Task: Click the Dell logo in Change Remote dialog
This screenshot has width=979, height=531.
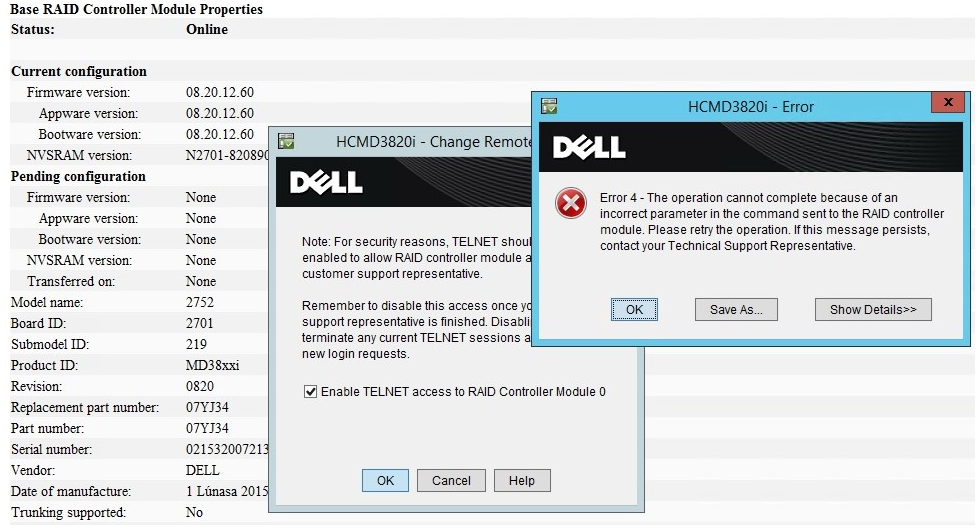Action: (x=326, y=182)
